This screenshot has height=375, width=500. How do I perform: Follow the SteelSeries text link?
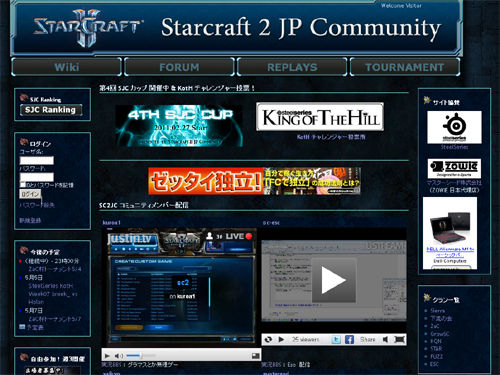pyautogui.click(x=454, y=147)
